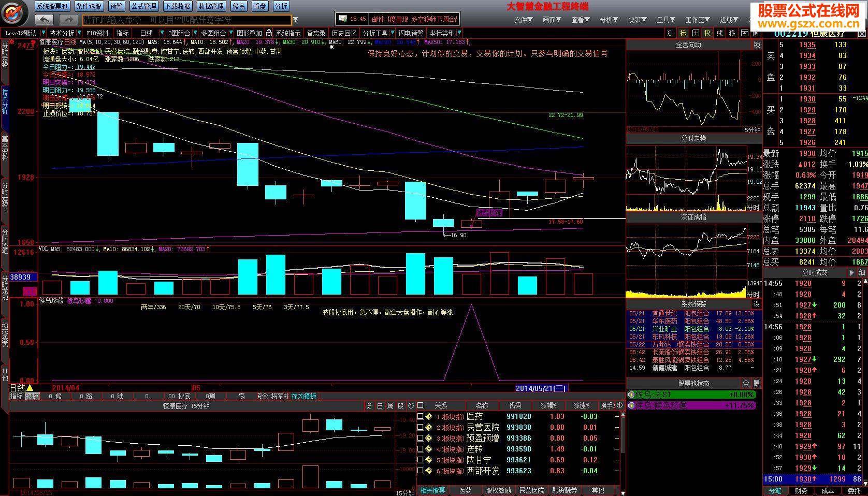Open the 工具 menu

pos(666,20)
